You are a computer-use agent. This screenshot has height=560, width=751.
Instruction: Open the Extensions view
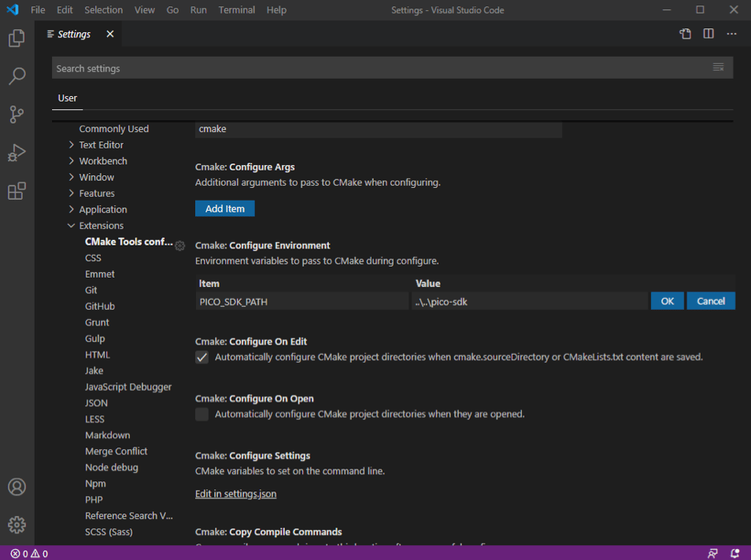[17, 191]
